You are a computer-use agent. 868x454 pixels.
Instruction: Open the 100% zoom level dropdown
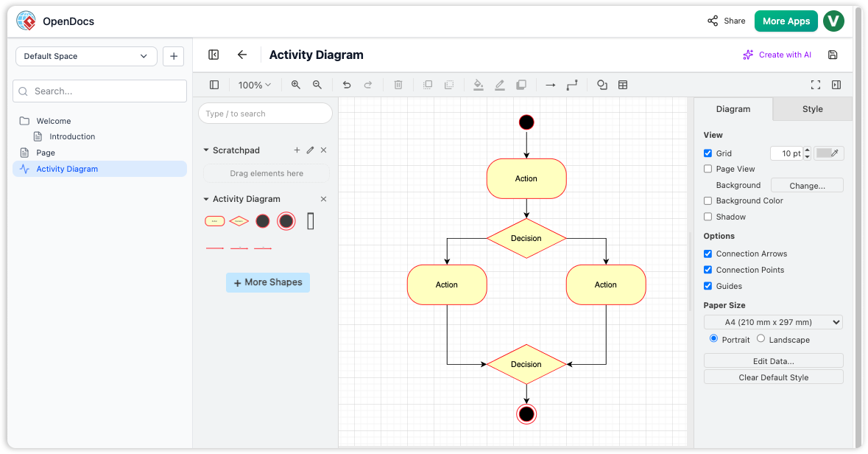point(253,85)
